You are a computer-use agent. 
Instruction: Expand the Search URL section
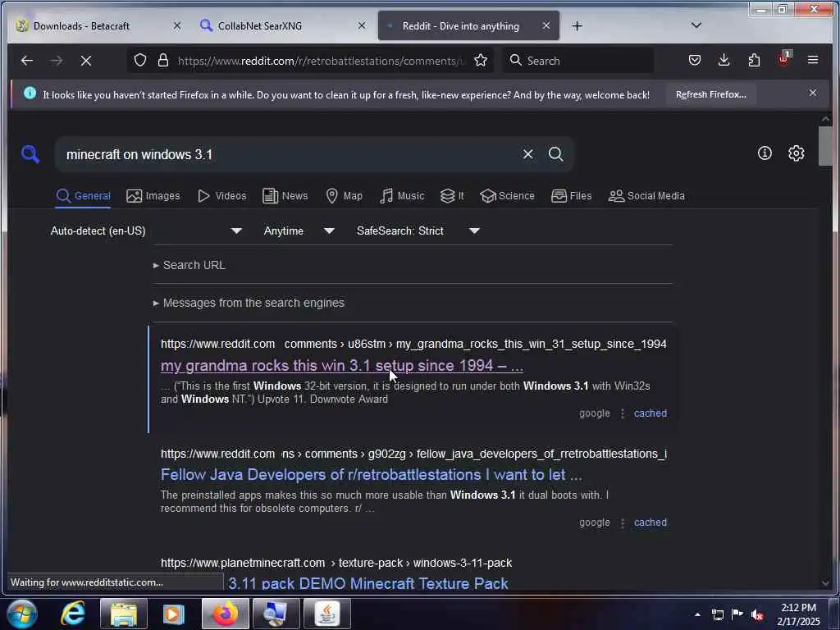tap(189, 265)
